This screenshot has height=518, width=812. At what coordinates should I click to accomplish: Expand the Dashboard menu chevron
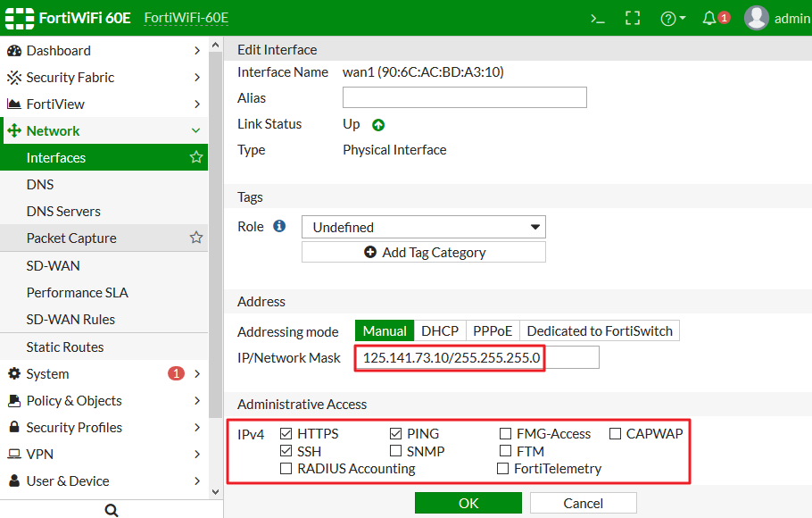pos(197,51)
